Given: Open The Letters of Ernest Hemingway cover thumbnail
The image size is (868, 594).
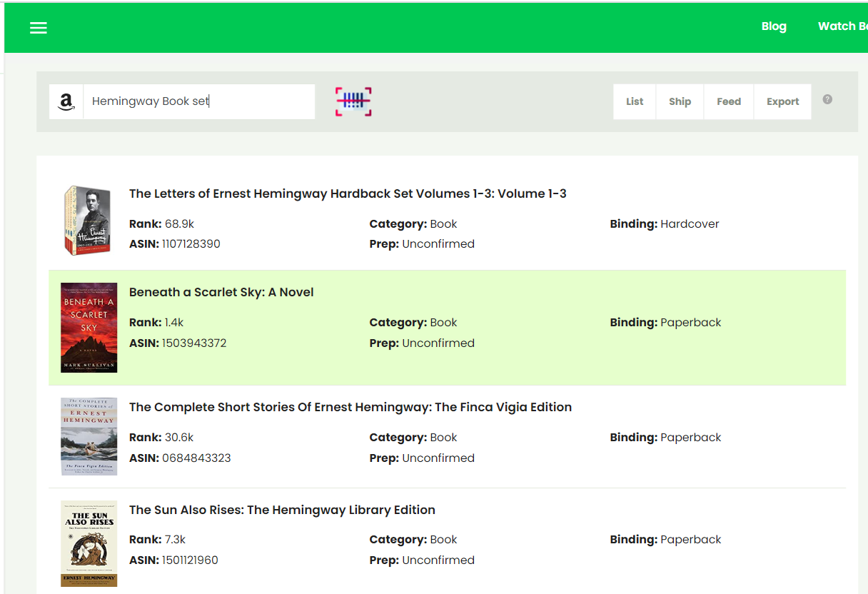Looking at the screenshot, I should point(88,220).
